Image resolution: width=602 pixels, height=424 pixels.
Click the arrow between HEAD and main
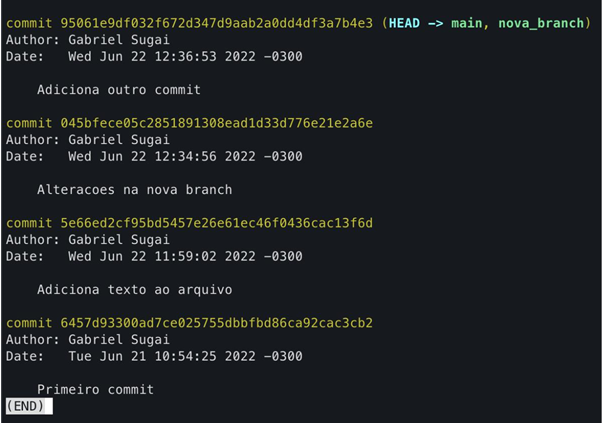(x=435, y=23)
